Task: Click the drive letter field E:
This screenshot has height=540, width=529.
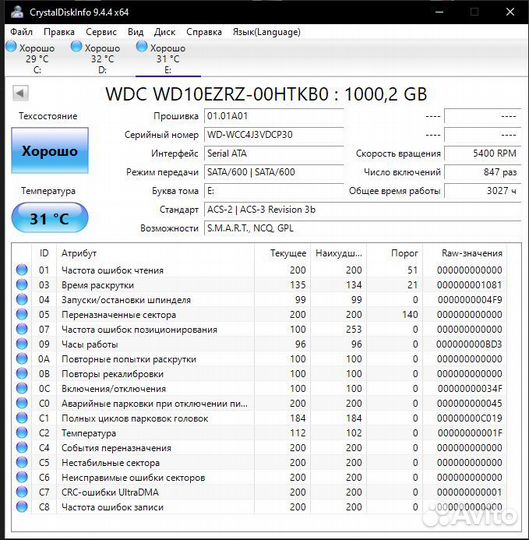Action: click(274, 190)
